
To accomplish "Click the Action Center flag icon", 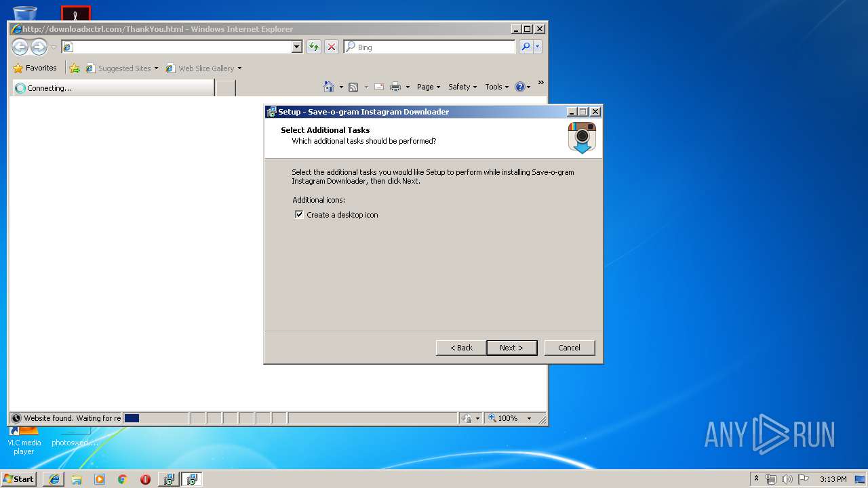I will tap(804, 479).
